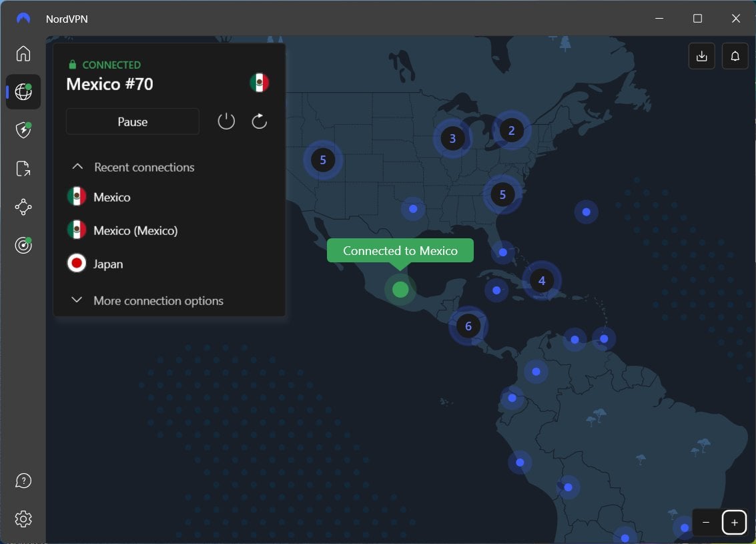Screen dimensions: 756x544
Task: Select Japan from recent connections
Action: point(109,264)
